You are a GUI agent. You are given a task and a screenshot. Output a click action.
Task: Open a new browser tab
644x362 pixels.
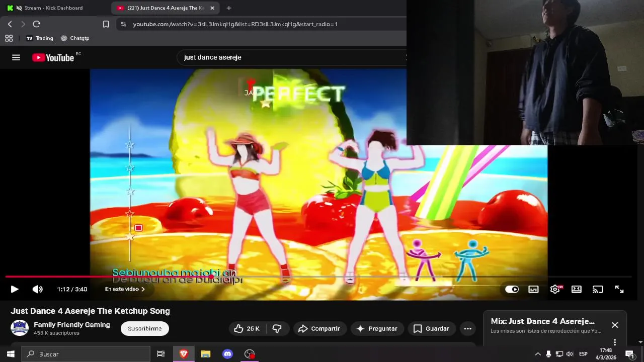(x=229, y=8)
